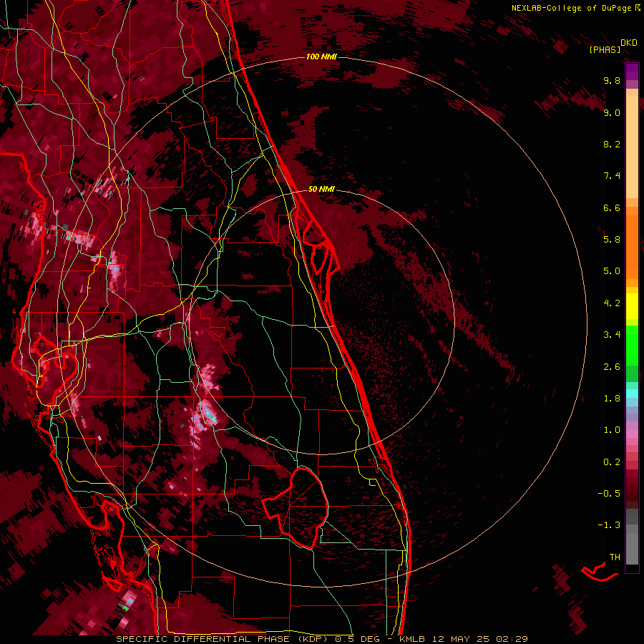Viewport: 644px width, 644px height.
Task: Select the 2.6 scale value
Action: [612, 367]
